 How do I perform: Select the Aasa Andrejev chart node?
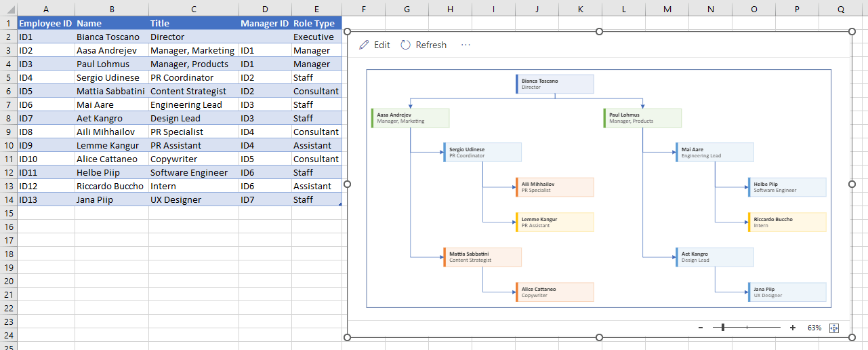click(410, 118)
